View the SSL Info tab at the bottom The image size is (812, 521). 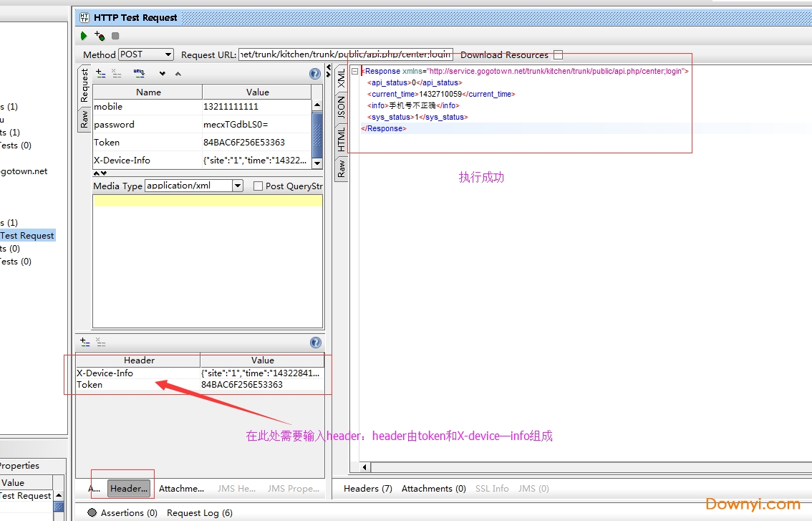click(492, 488)
